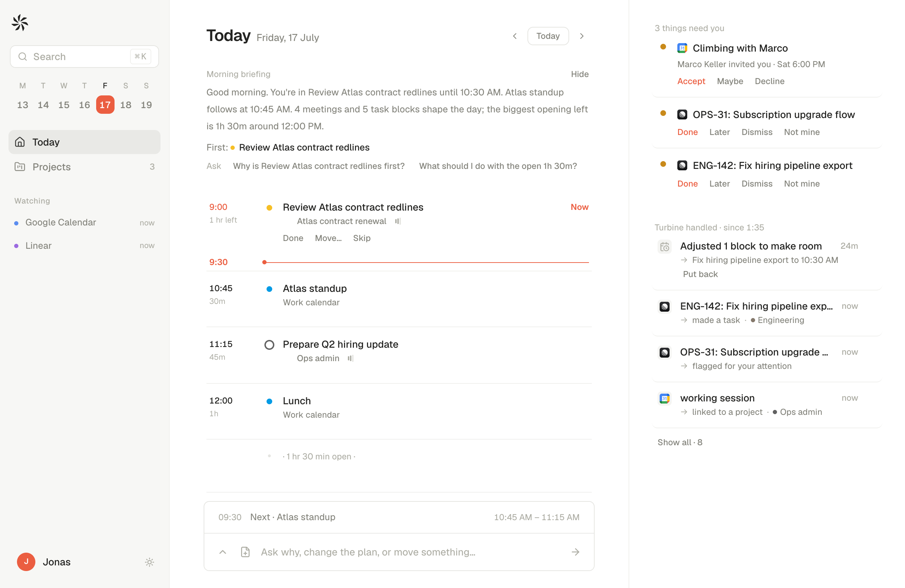905x588 pixels.
Task: Focus the Search field
Action: point(84,57)
